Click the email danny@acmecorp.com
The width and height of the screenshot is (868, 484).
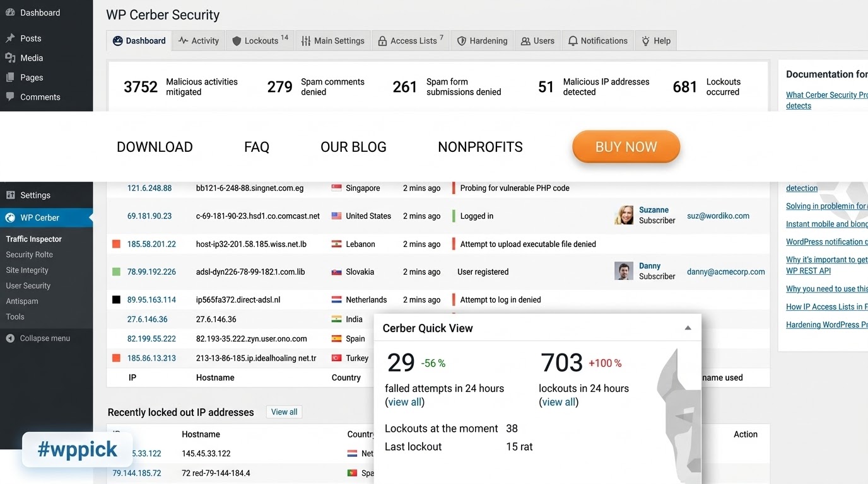[x=726, y=272]
